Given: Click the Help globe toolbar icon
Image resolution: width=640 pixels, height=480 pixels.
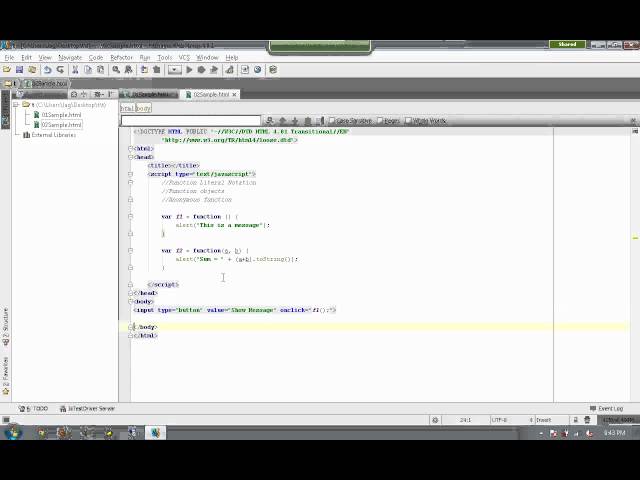Looking at the screenshot, I should tap(258, 70).
